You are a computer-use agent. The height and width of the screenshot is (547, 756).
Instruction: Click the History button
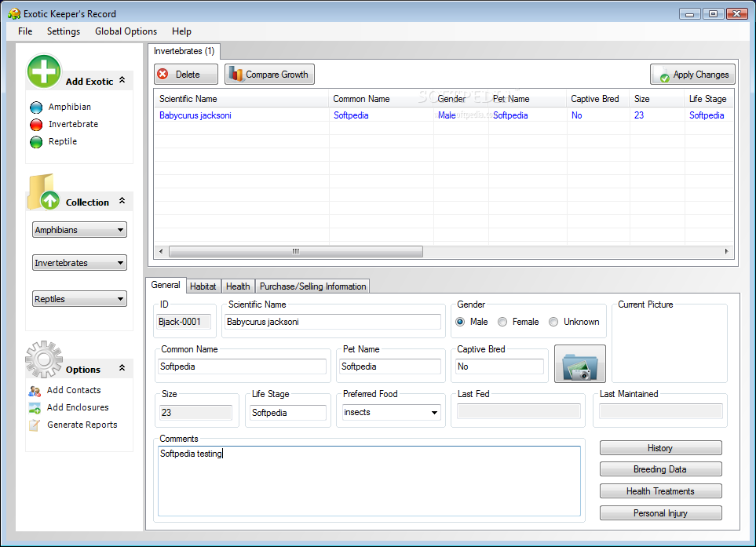[x=660, y=447]
